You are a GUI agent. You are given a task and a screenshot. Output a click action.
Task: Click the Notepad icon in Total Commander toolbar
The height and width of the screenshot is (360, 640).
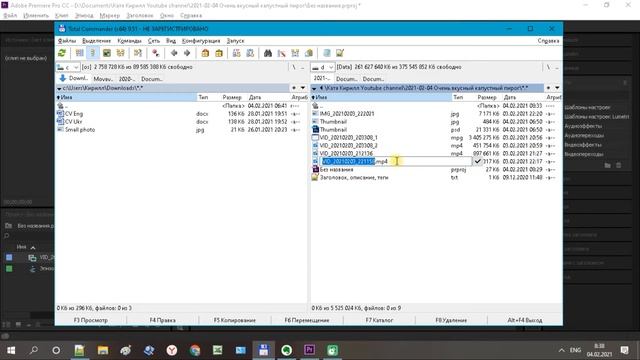click(x=327, y=53)
